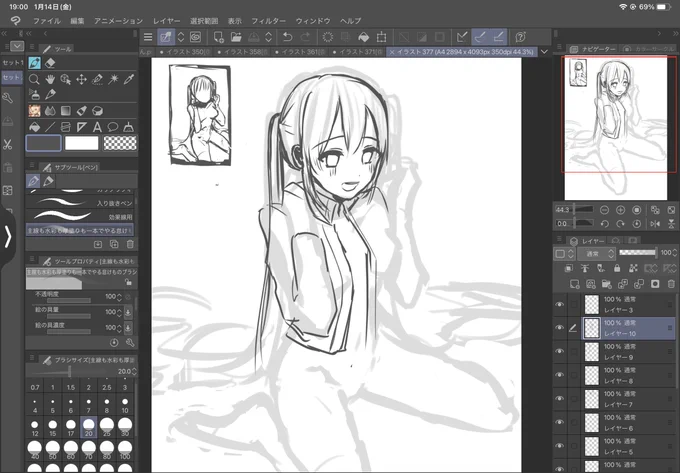Select the レイヤー 5 layer
The width and height of the screenshot is (680, 473).
click(x=628, y=446)
